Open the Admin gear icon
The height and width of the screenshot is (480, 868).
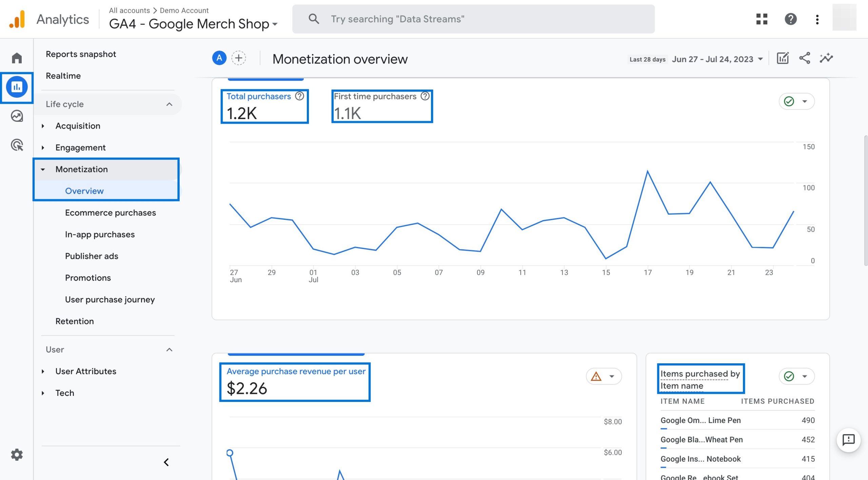click(x=17, y=454)
